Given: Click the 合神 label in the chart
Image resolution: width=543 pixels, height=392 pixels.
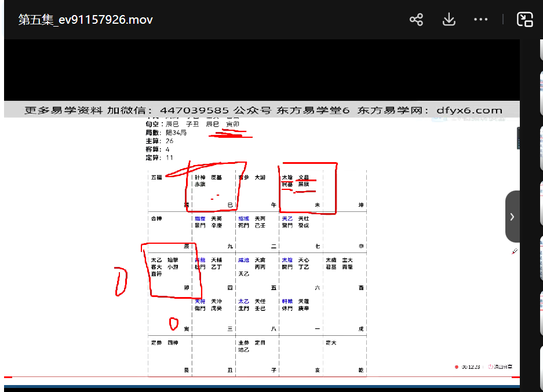Looking at the screenshot, I should pyautogui.click(x=156, y=218).
